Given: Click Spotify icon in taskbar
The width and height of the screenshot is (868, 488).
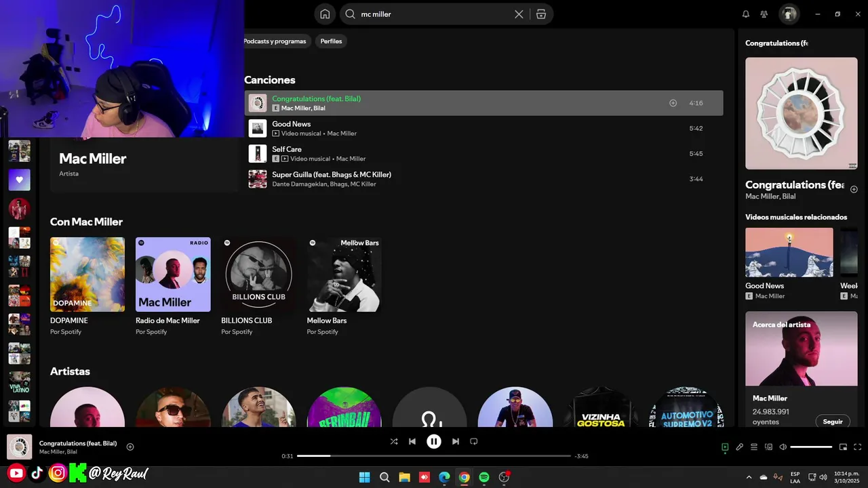Looking at the screenshot, I should [484, 477].
